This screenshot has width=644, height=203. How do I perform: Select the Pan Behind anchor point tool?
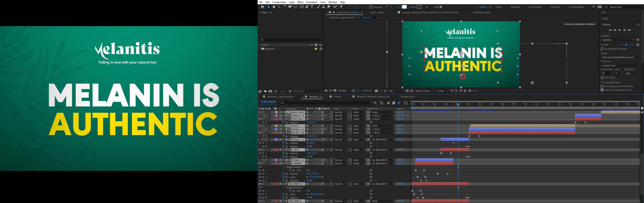295,7
